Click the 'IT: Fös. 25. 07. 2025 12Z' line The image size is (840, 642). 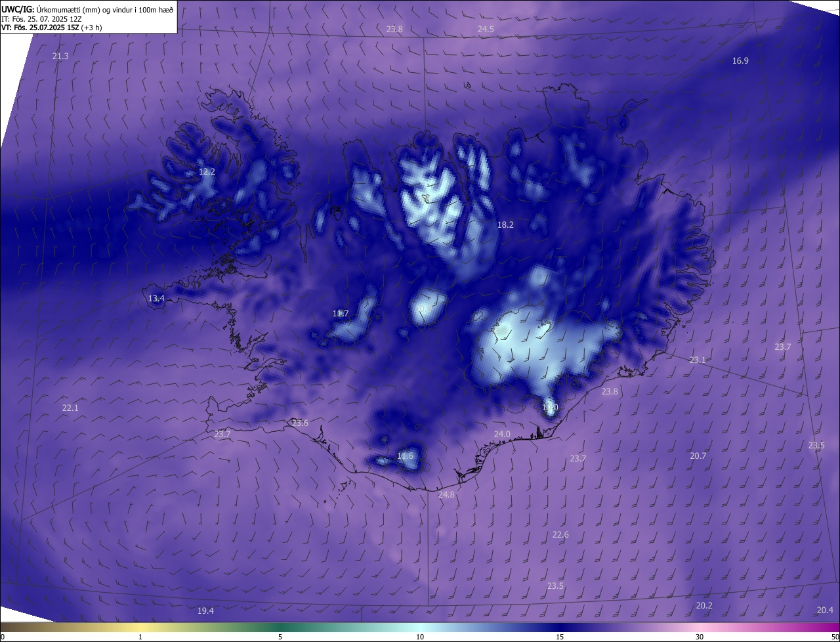(x=41, y=19)
